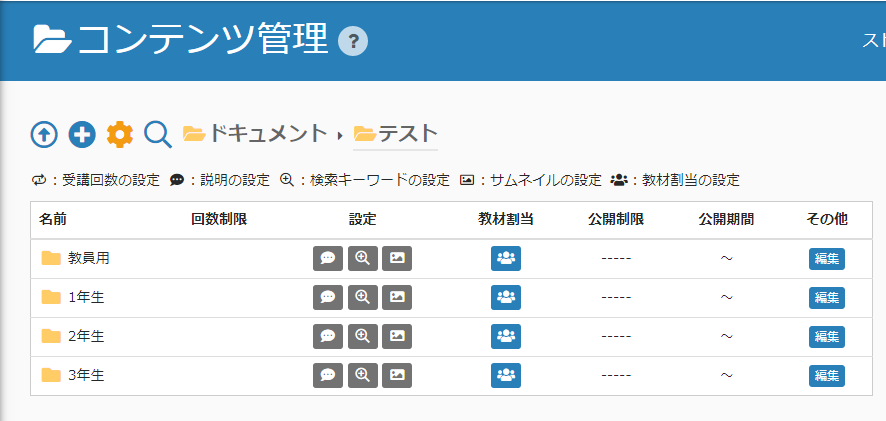Set thumbnail for 2年生 folder

[397, 336]
